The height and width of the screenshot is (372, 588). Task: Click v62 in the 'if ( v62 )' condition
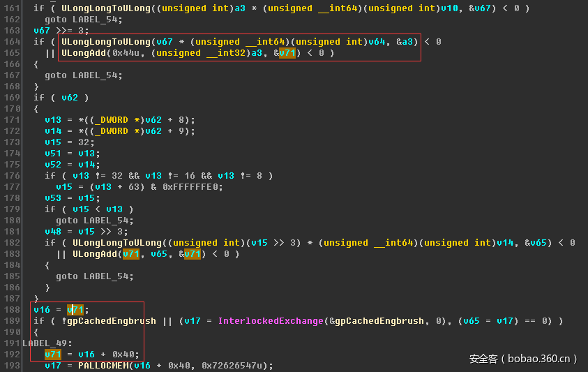[69, 98]
